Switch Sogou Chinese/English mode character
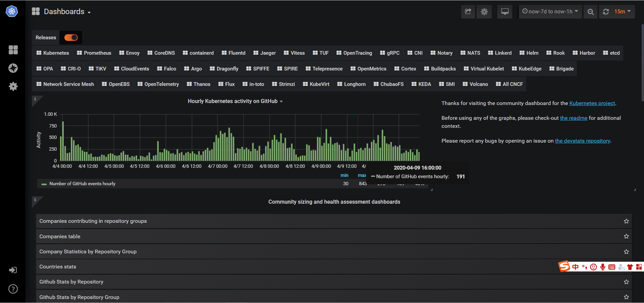The width and height of the screenshot is (644, 303). click(576, 267)
